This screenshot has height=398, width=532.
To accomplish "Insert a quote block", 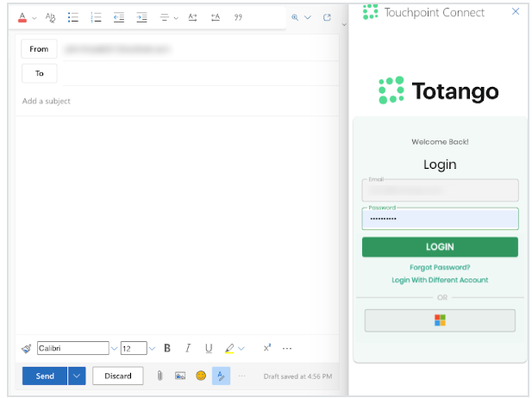I will pyautogui.click(x=238, y=17).
